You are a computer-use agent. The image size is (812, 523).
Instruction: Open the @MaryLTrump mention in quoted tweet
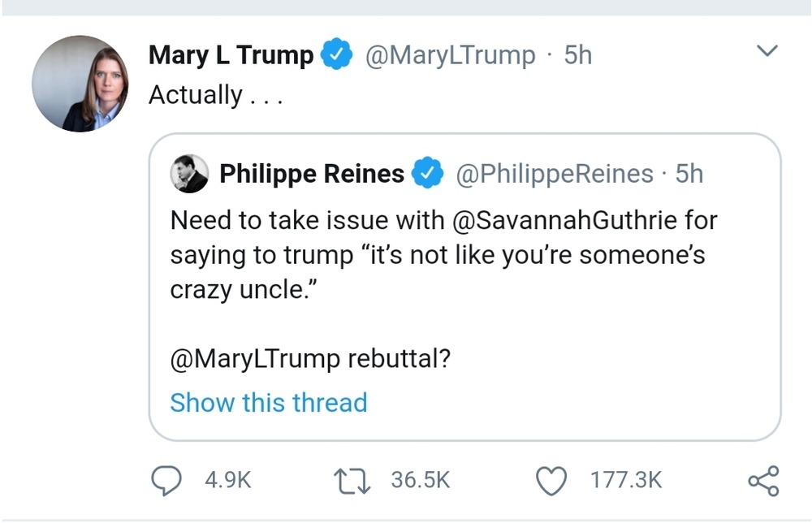coord(255,358)
